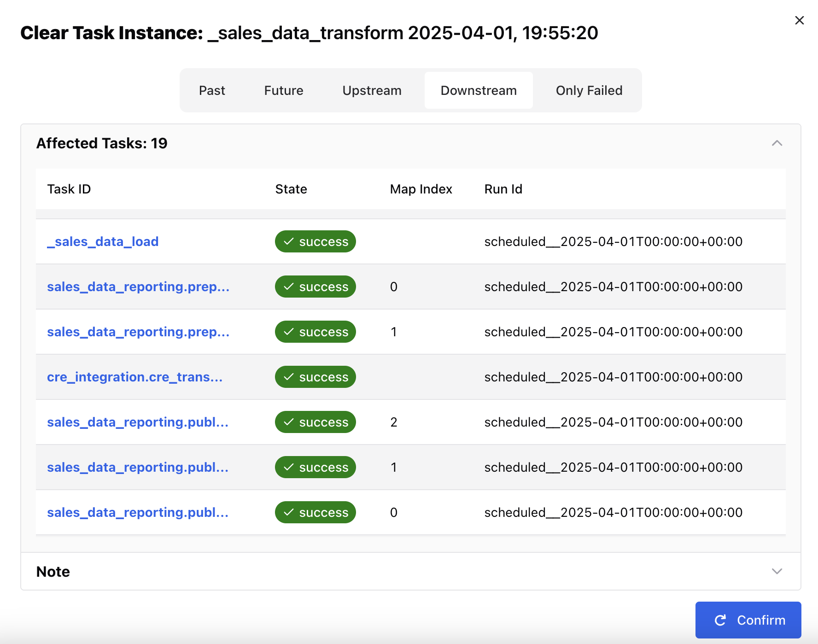
Task: Select the Future tab
Action: pyautogui.click(x=283, y=90)
